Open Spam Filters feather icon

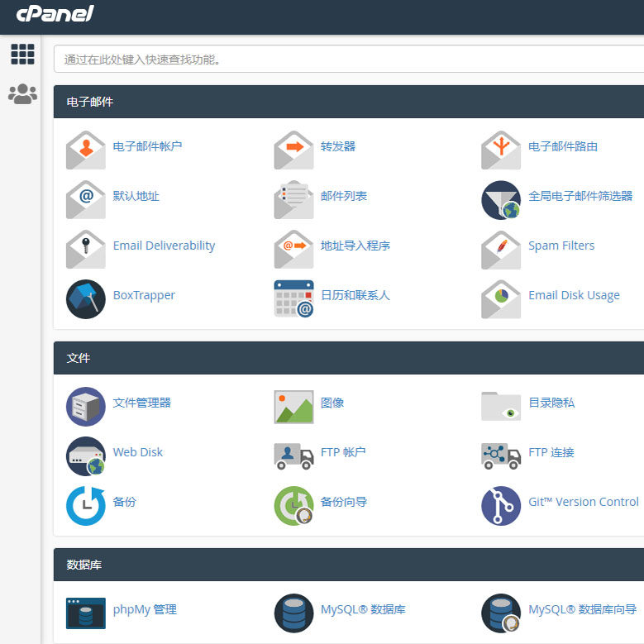pyautogui.click(x=501, y=250)
